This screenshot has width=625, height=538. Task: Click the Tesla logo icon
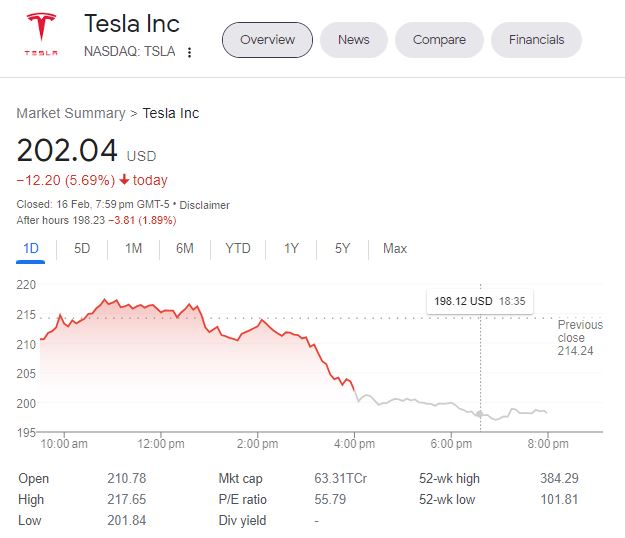point(41,35)
